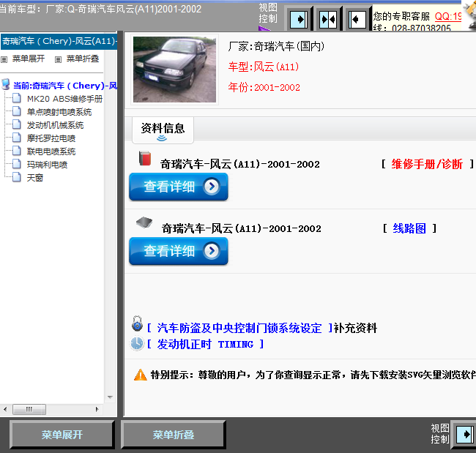Click 查看详细 button for 维修手册/诊断

point(179,187)
